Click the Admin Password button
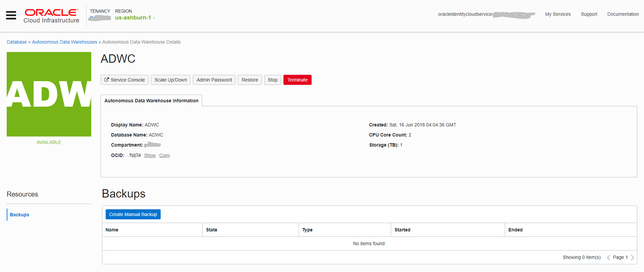This screenshot has width=644, height=272. pos(214,80)
